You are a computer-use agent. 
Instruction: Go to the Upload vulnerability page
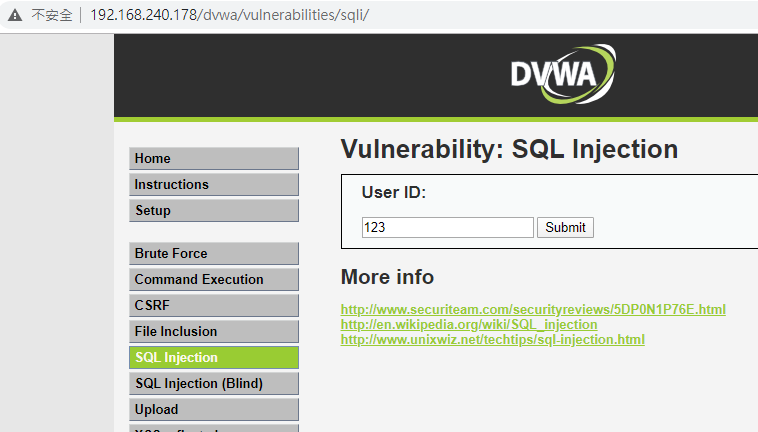pyautogui.click(x=213, y=410)
